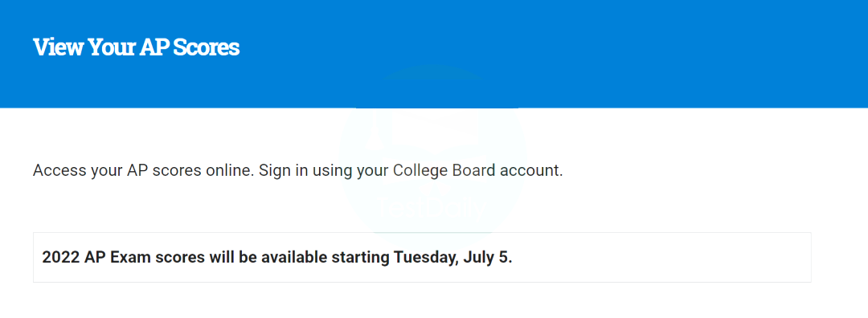Click the faint TestDaily watermark logo
The height and width of the screenshot is (318, 868).
pyautogui.click(x=433, y=159)
